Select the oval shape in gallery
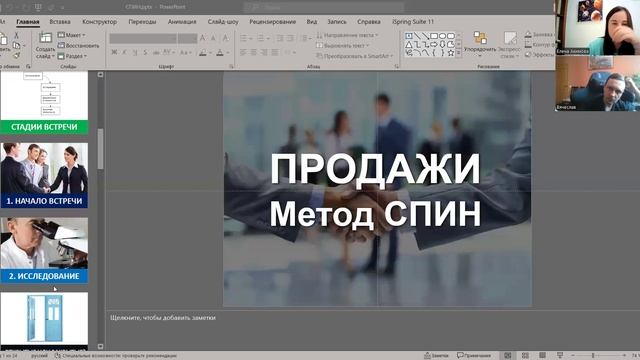The image size is (640, 360). point(442,36)
